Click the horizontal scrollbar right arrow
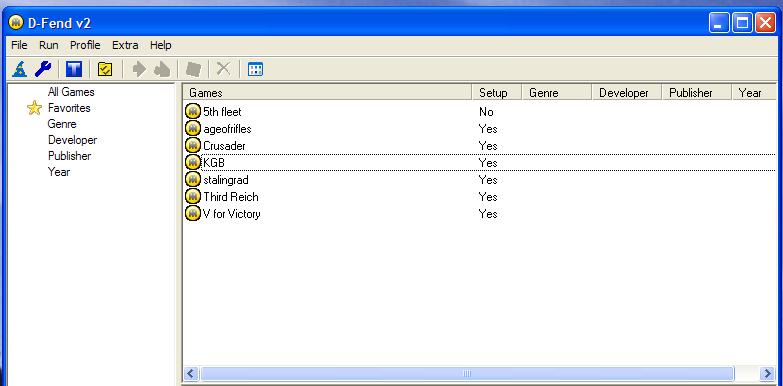 767,374
